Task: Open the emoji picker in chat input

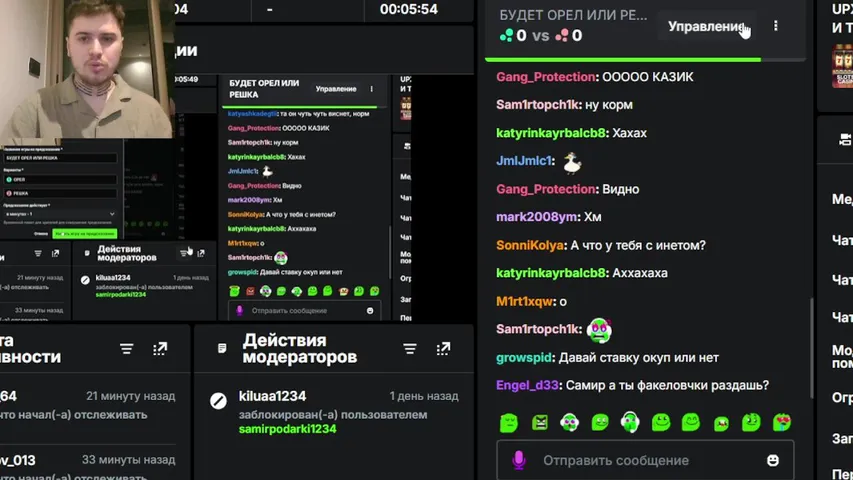Action: click(x=772, y=460)
